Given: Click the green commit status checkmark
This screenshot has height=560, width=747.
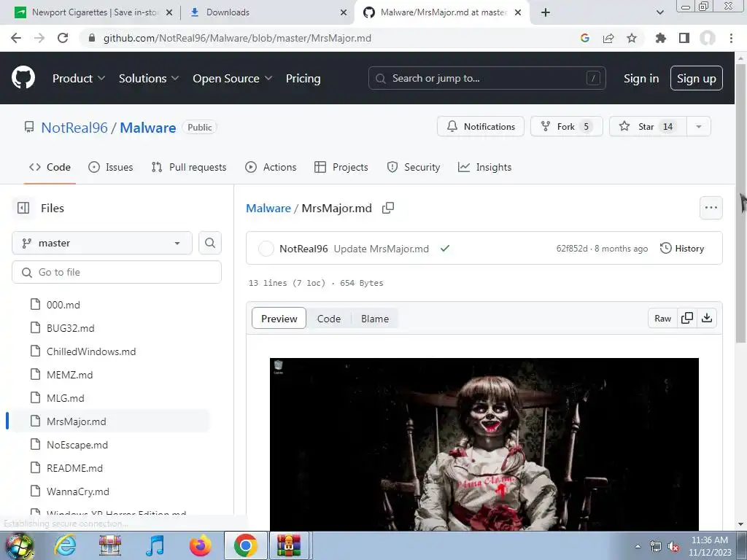Looking at the screenshot, I should pyautogui.click(x=445, y=248).
